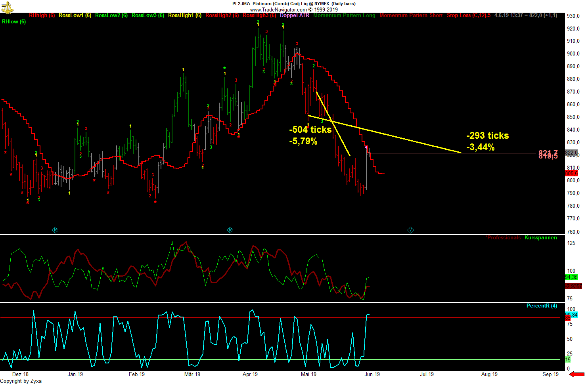Select the red overbought line in PercentR panel
This screenshot has width=588, height=384.
(x=280, y=318)
